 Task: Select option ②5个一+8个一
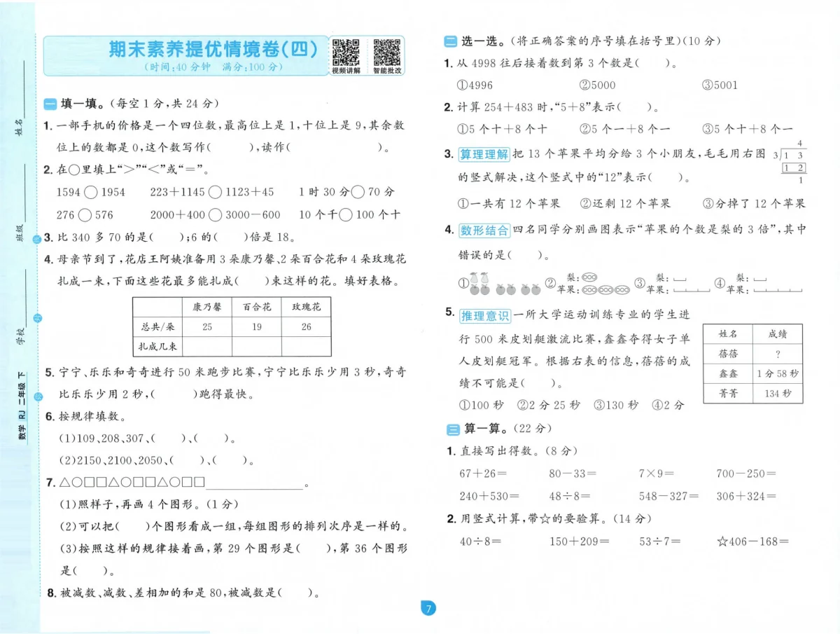click(x=624, y=129)
